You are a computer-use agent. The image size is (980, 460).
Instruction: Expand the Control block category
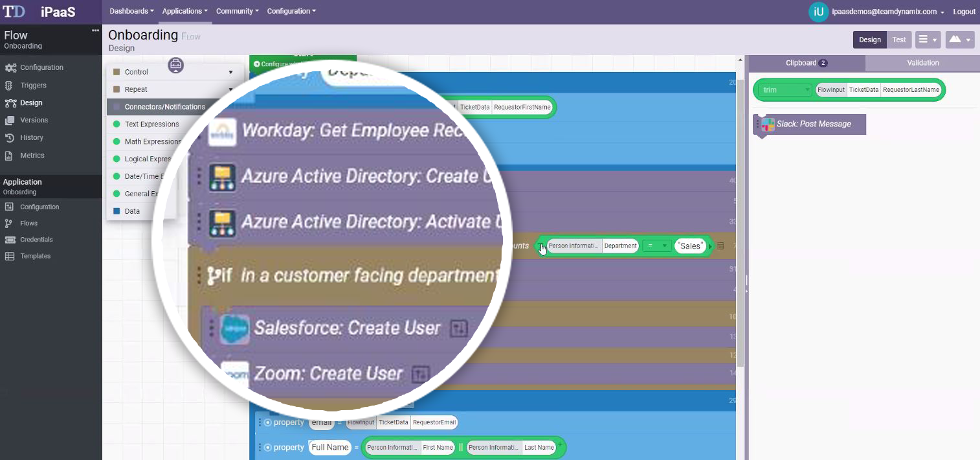(x=173, y=72)
